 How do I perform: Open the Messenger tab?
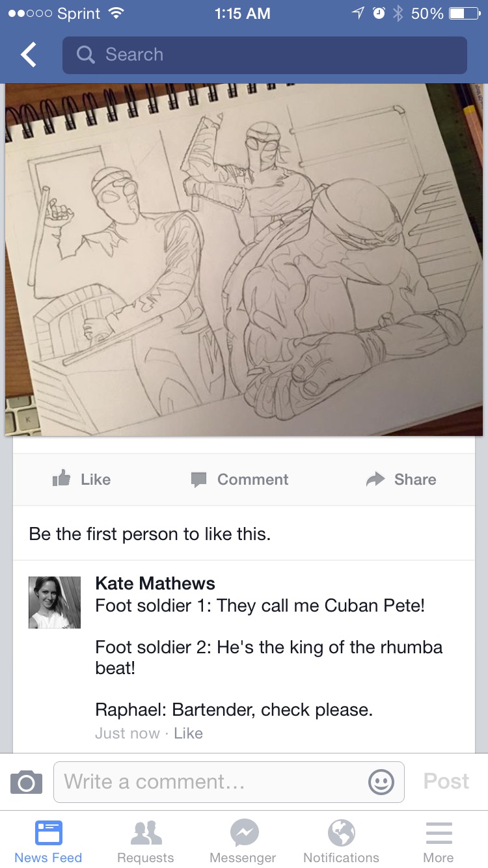point(243,839)
